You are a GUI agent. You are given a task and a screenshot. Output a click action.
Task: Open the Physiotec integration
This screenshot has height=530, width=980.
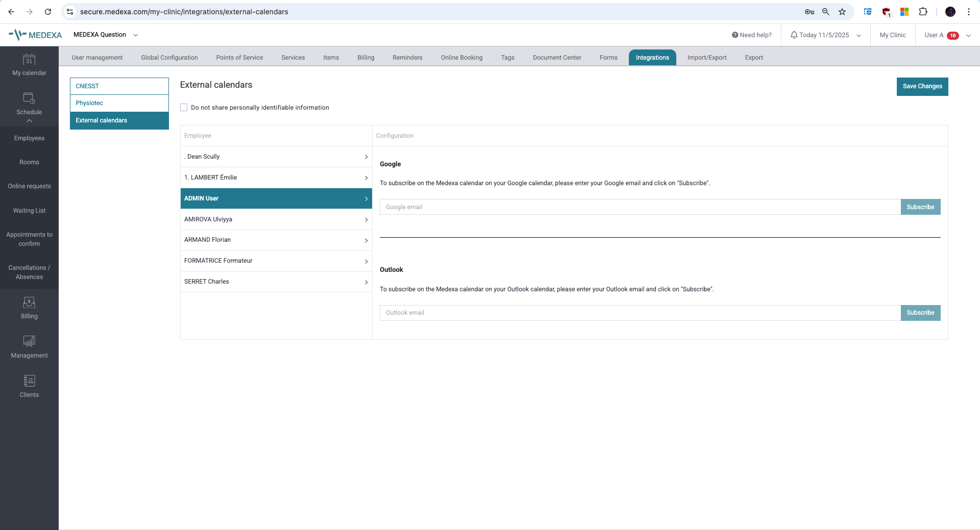click(x=119, y=103)
